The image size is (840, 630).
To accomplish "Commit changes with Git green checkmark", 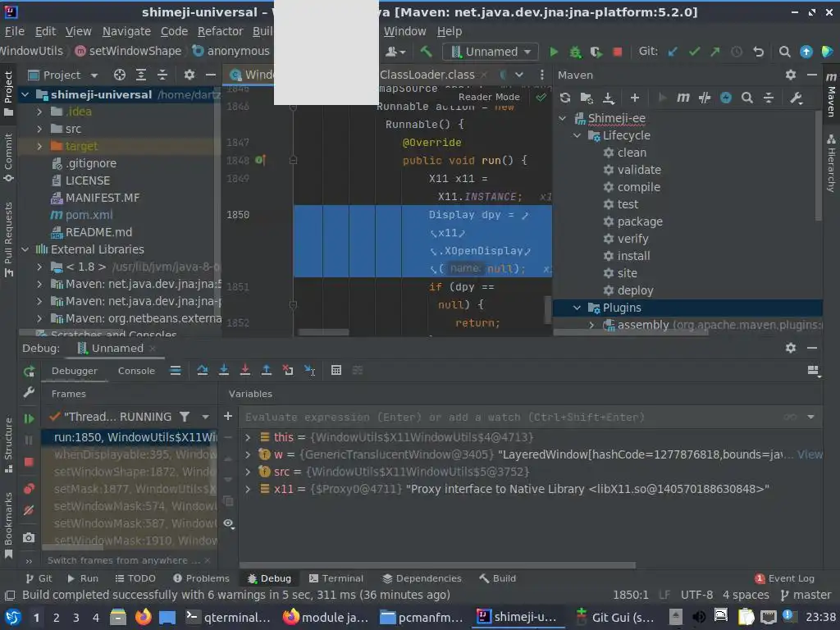I will (x=694, y=52).
